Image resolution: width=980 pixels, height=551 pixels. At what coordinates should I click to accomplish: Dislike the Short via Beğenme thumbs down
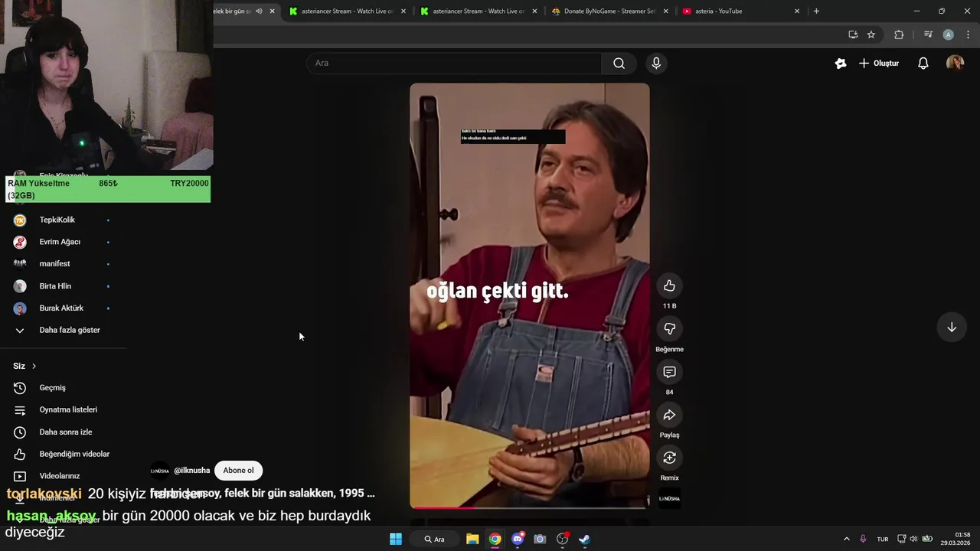[x=669, y=328]
